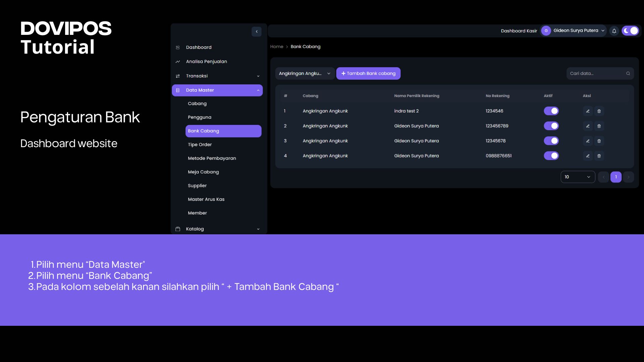Select page 1 in pagination
644x362 pixels.
616,177
